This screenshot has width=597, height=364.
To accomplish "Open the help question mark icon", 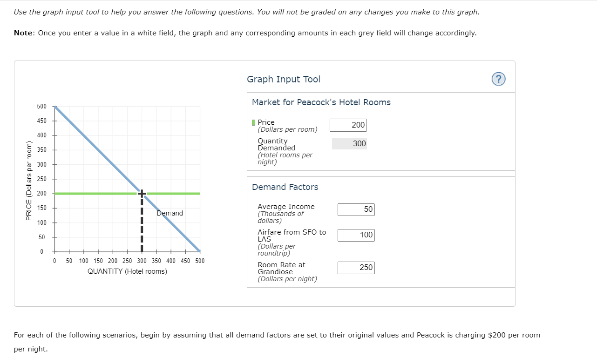I will (498, 79).
